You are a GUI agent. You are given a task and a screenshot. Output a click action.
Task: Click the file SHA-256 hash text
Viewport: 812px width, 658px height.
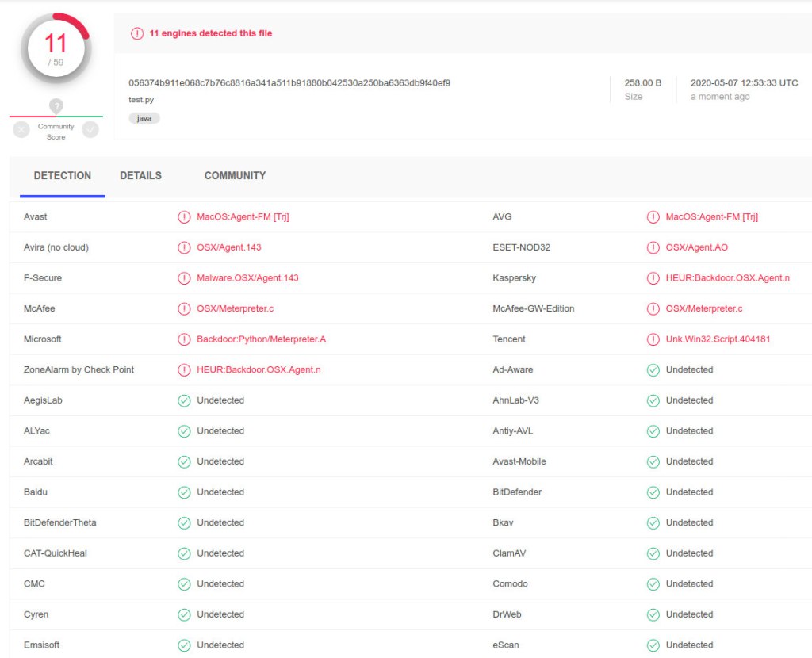[289, 82]
